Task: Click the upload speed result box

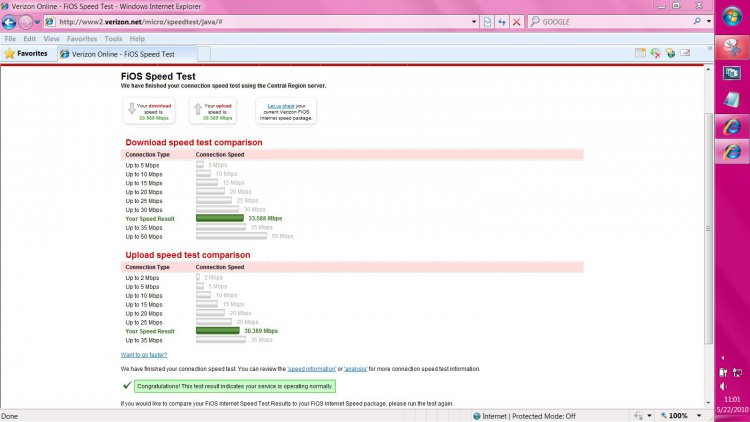Action: click(x=212, y=111)
